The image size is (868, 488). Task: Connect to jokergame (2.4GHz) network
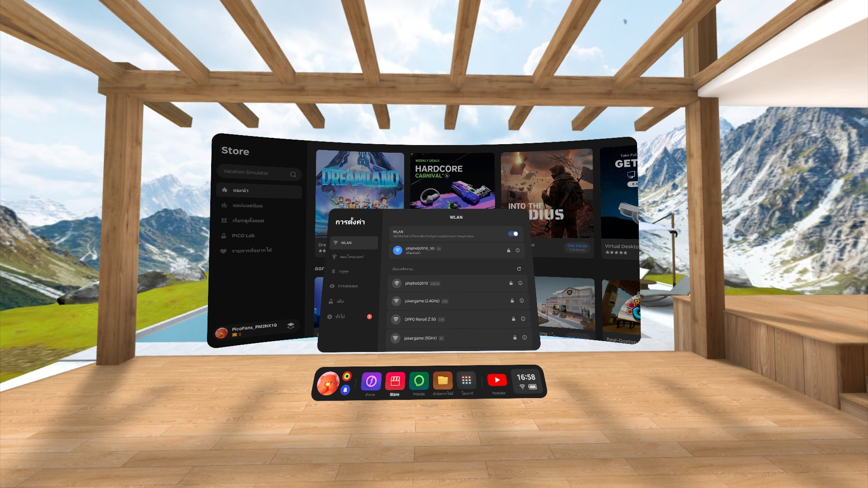coord(458,301)
